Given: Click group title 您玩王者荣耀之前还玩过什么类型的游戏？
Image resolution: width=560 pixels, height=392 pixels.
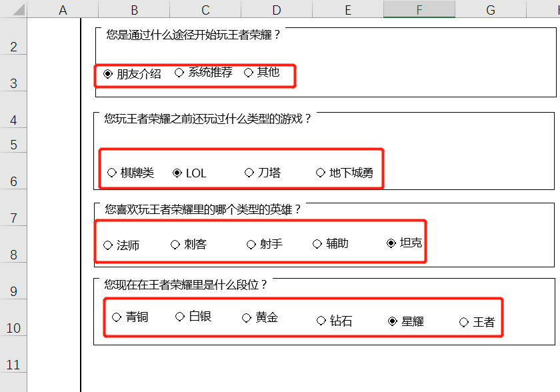Looking at the screenshot, I should tap(207, 119).
